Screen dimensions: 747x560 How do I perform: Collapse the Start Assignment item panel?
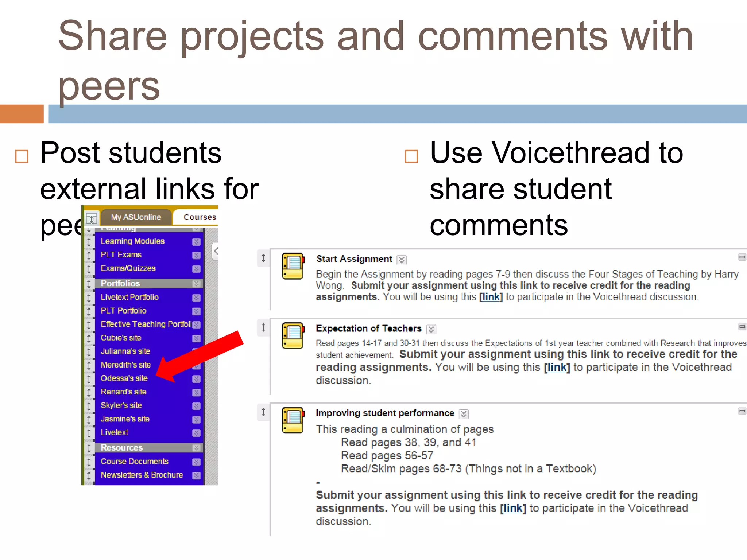[742, 257]
